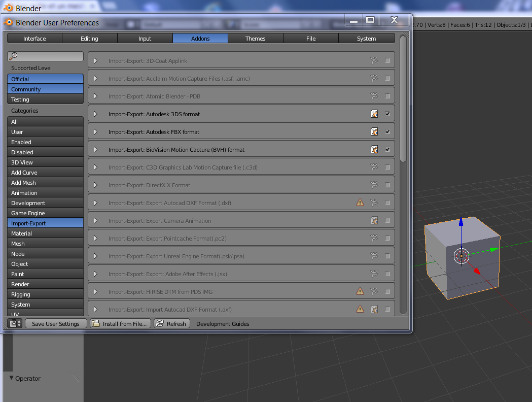Expand the Export Autocad DXF Format details

tap(96, 203)
